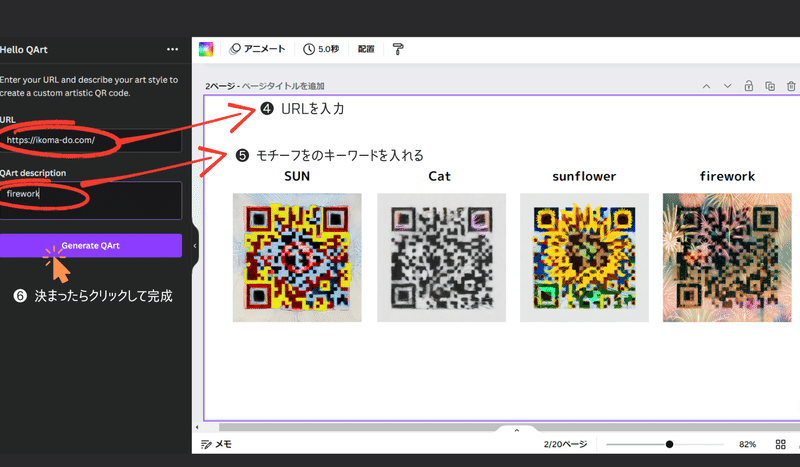The image size is (800, 467).
Task: Open the rainbow background color picker
Action: coord(206,49)
